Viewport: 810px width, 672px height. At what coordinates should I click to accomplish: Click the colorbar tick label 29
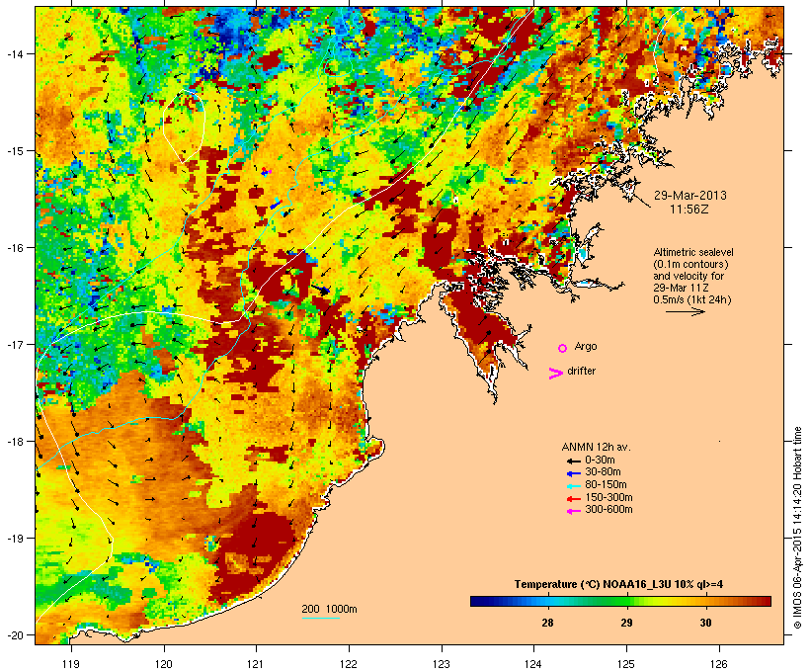(x=626, y=623)
